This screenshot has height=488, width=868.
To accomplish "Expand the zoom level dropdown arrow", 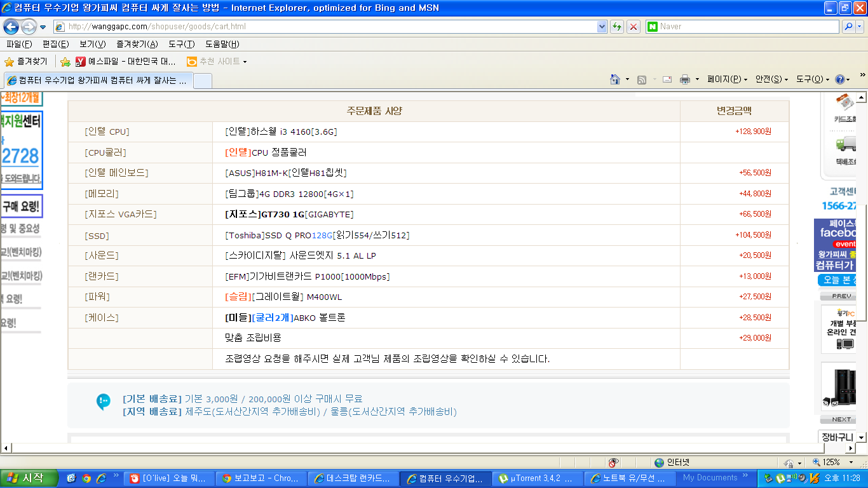I will pyautogui.click(x=852, y=463).
